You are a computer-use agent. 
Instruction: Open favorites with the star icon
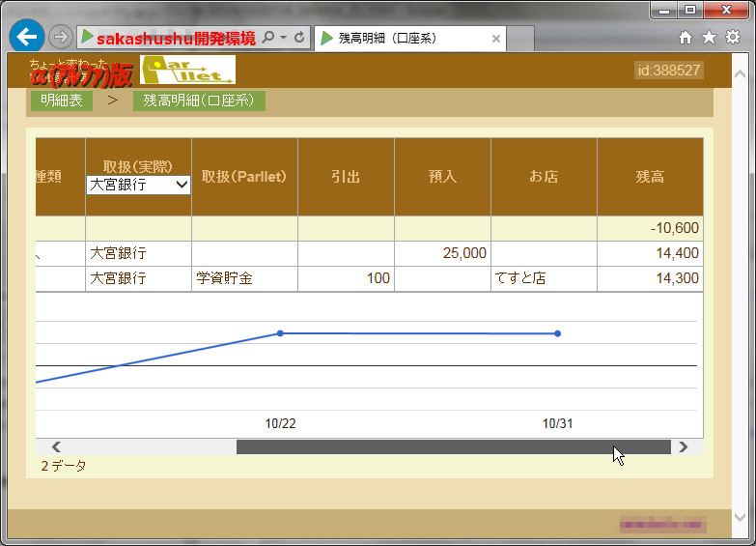coord(709,37)
